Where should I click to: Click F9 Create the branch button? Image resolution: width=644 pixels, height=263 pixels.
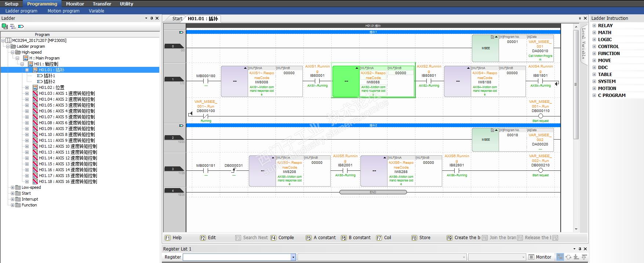tap(463, 238)
